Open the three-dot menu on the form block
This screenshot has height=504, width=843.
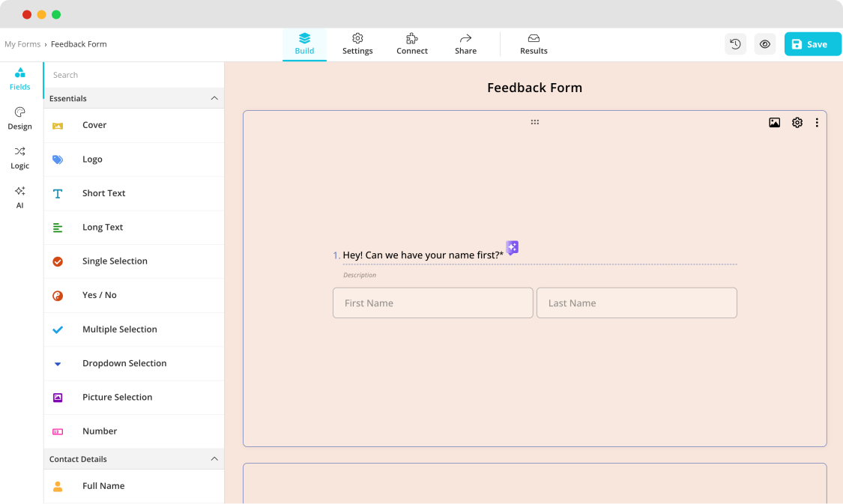pos(817,122)
